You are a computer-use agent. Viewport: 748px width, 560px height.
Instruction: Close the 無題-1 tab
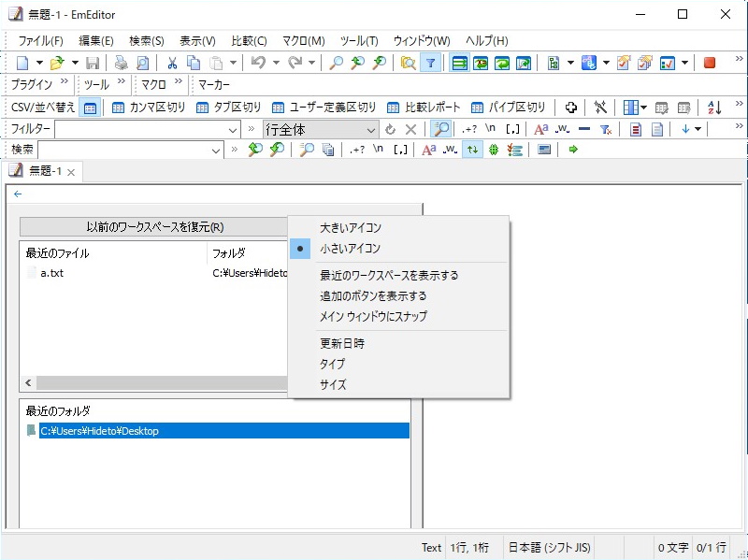coord(71,173)
